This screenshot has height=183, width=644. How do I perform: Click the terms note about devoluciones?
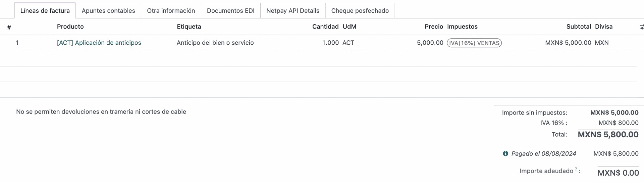pyautogui.click(x=101, y=112)
